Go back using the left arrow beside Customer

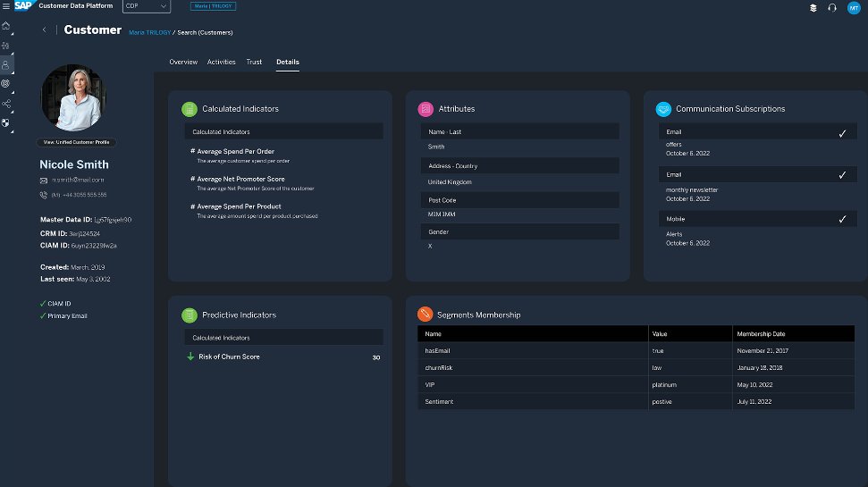pyautogui.click(x=45, y=30)
